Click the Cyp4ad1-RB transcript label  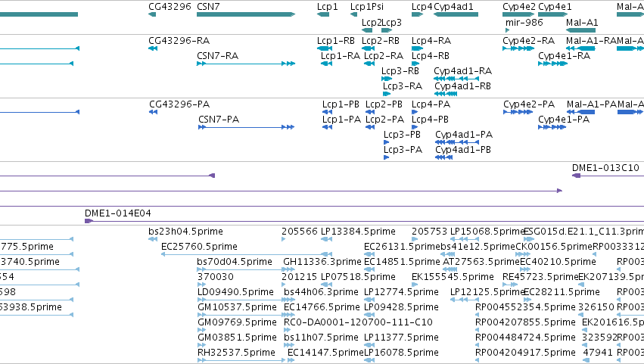(463, 86)
